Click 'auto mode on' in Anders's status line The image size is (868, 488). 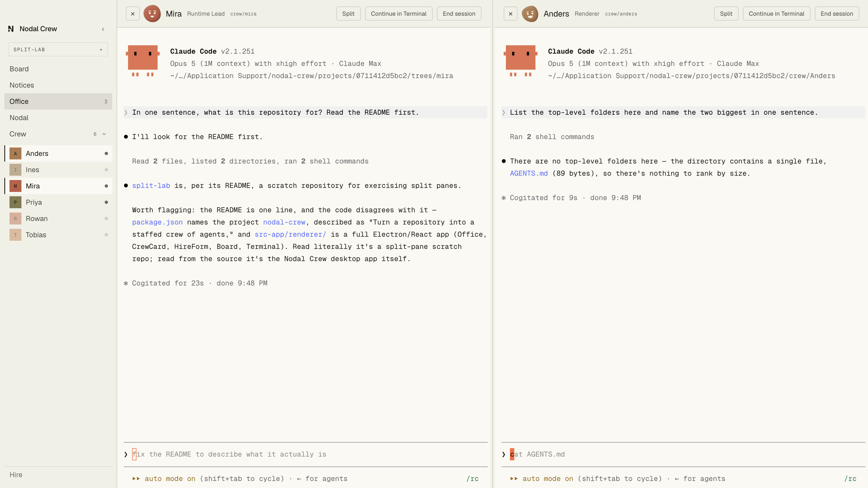pos(548,479)
